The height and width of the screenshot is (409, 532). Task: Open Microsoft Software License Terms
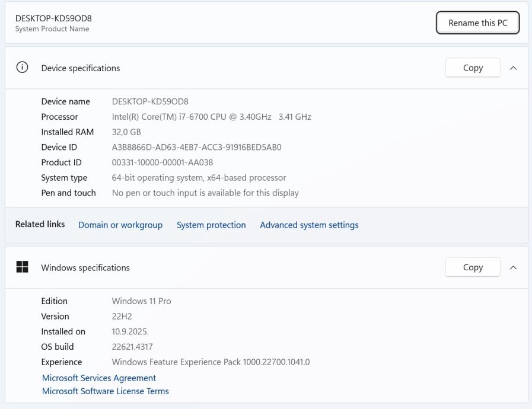click(x=106, y=391)
